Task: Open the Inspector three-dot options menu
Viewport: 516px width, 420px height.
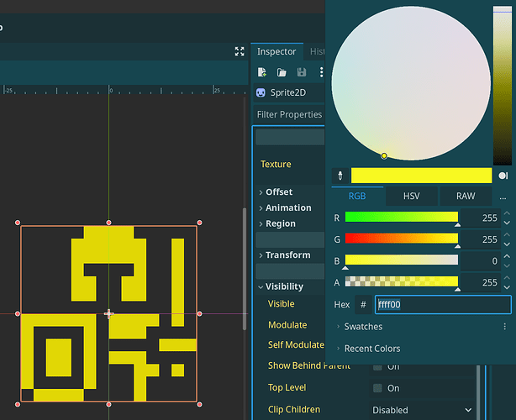Action: point(321,72)
